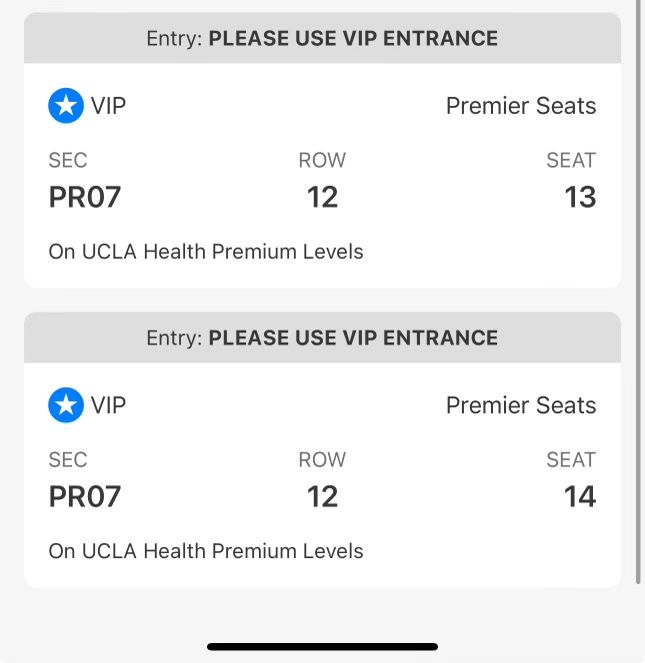Tap the VIP star icon on seat 13 ticket

(66, 106)
